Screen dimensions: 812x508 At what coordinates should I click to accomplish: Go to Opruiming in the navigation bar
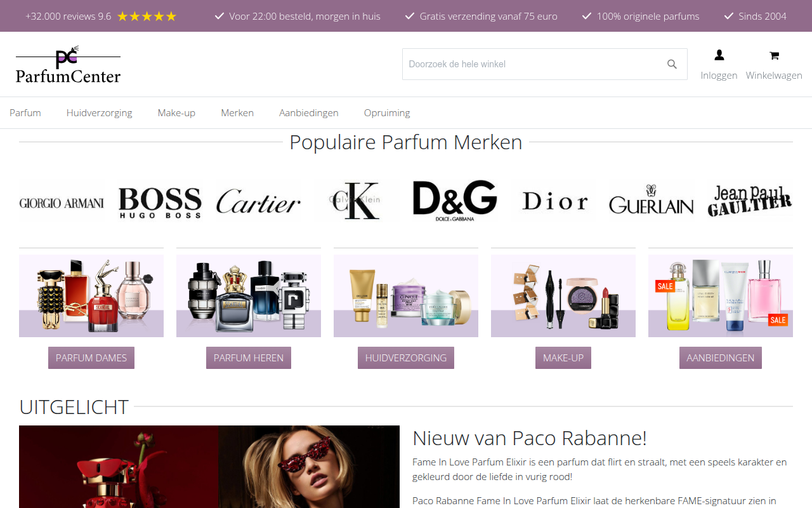pos(387,113)
